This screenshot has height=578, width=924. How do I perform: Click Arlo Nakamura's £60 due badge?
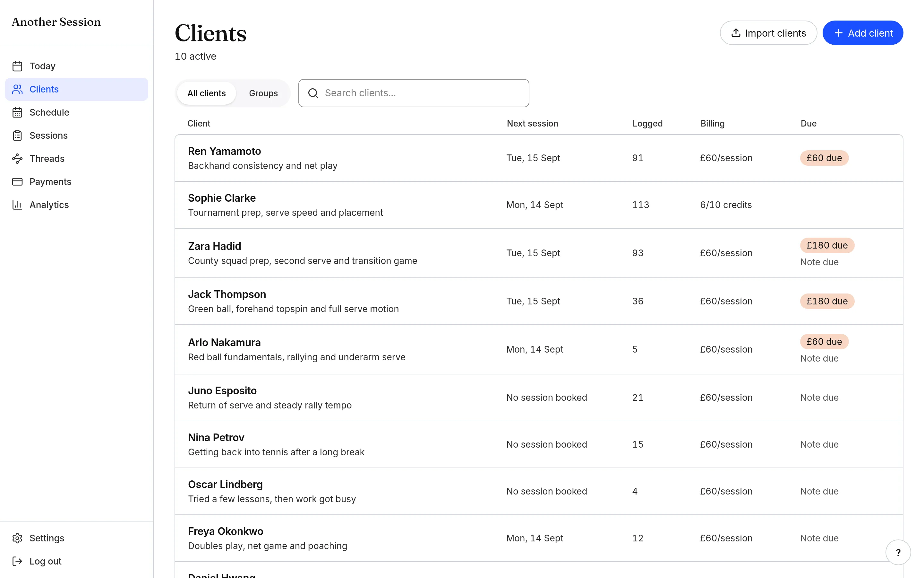824,341
